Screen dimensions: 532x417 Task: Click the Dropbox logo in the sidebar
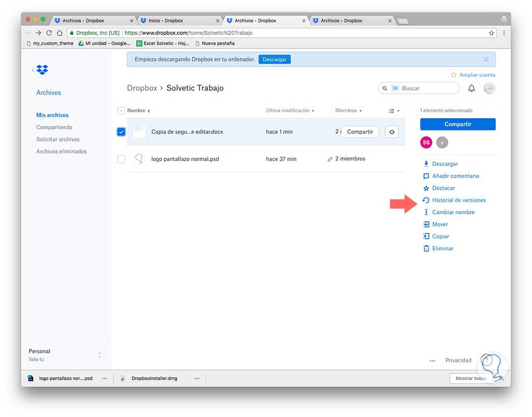[43, 70]
